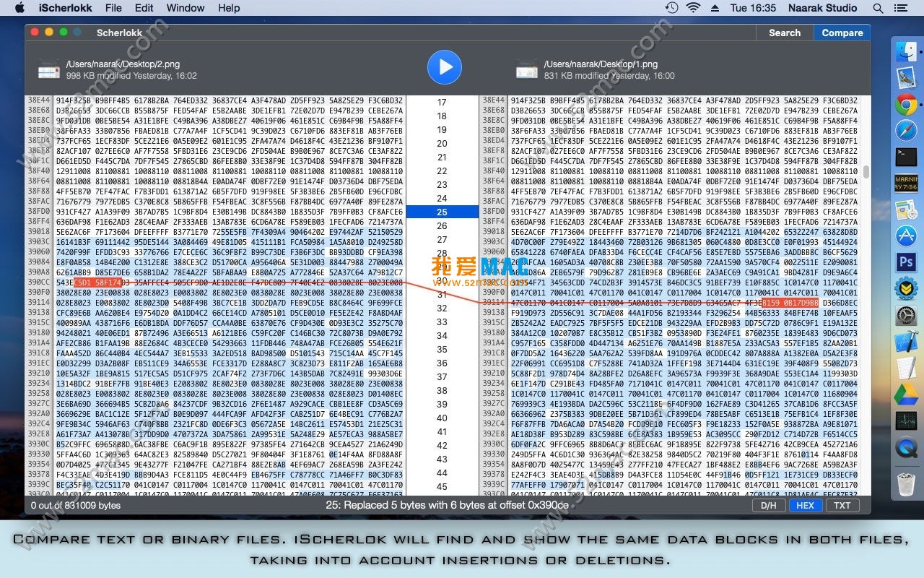Switch to the Compare tab
This screenshot has width=924, height=578.
pos(842,33)
